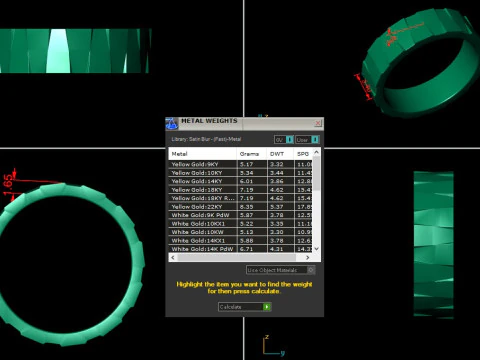The image size is (480, 360).
Task: Click the 5.17 grams cell
Action: pyautogui.click(x=252, y=164)
